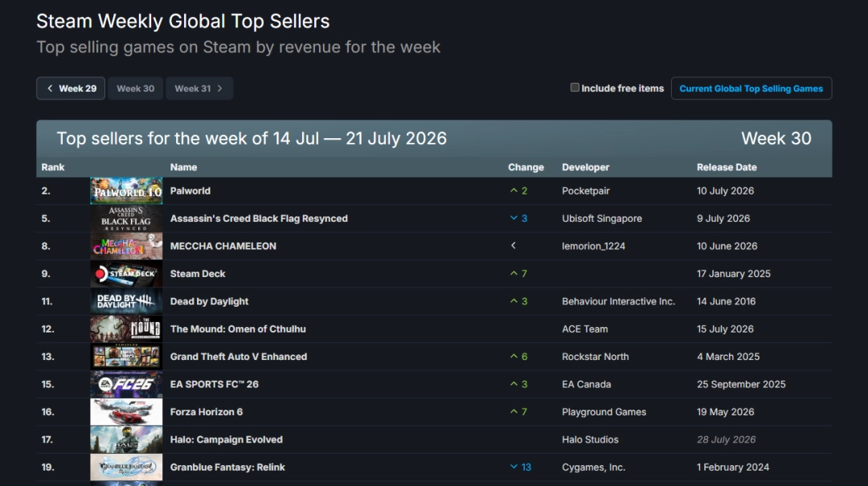
Task: Open The Mound: Omen of Cthulhu link
Action: pyautogui.click(x=238, y=329)
